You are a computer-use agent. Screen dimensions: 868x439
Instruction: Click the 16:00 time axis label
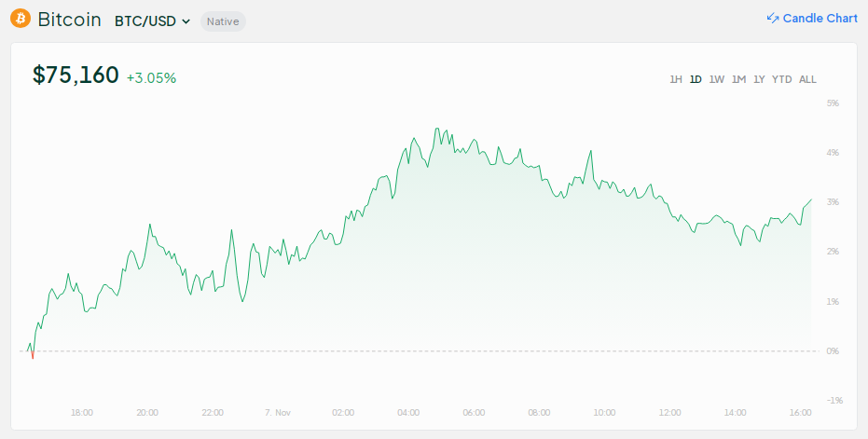coord(800,412)
